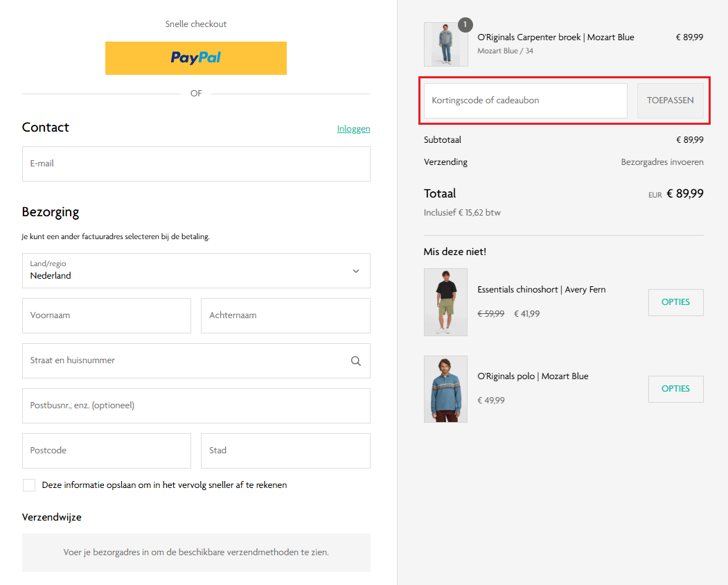
Task: Click the Postbusnr. optional field
Action: tap(196, 406)
